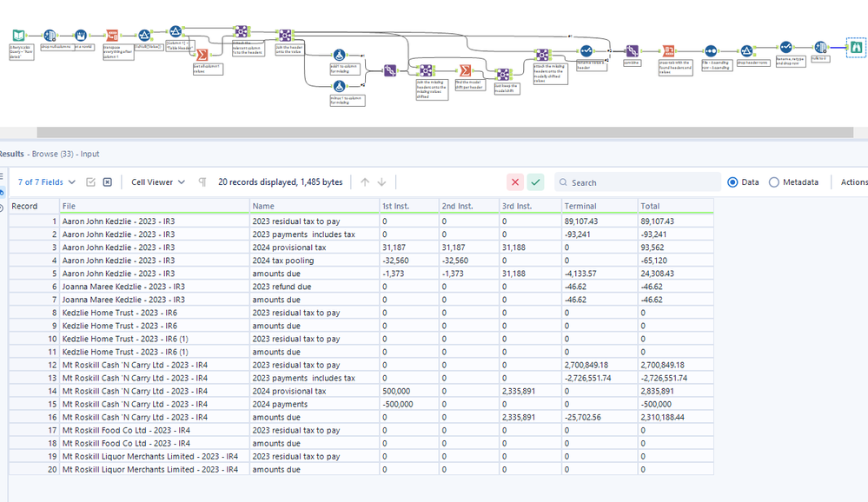Image resolution: width=868 pixels, height=502 pixels.
Task: Click the '3rd Inst.' column header
Action: (530, 206)
